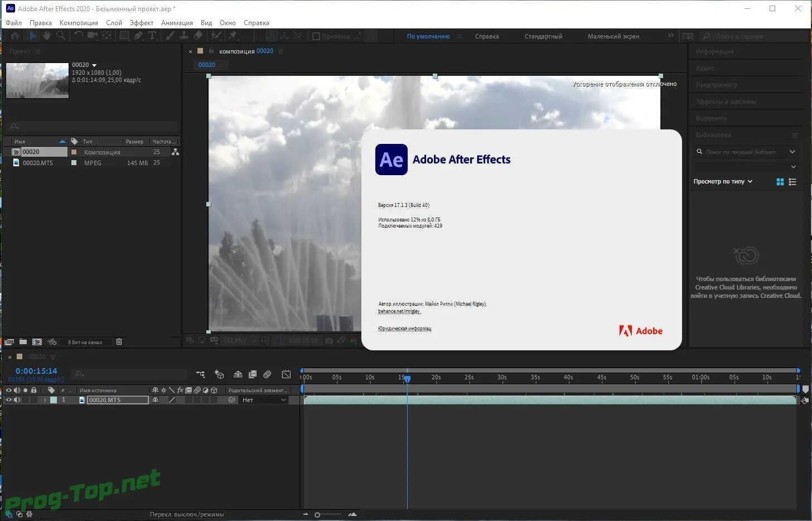Viewport: 812px width, 521px height.
Task: Open the Правка menu
Action: point(41,23)
